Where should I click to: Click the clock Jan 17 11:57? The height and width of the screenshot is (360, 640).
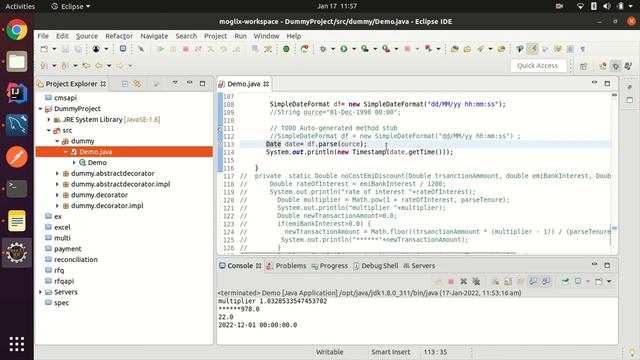pyautogui.click(x=337, y=6)
